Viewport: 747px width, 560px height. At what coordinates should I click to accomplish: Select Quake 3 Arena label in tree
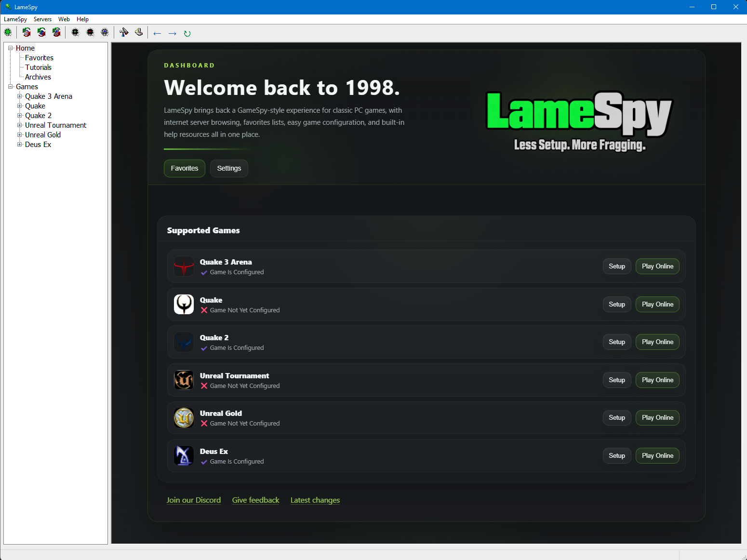click(x=49, y=96)
